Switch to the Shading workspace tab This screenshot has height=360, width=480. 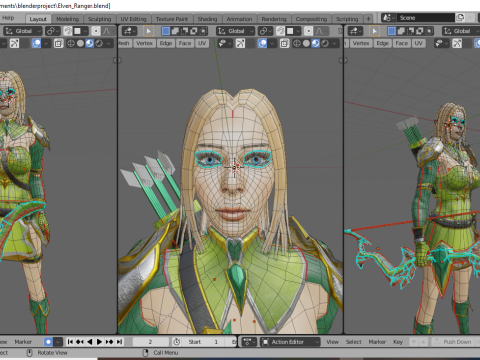coord(207,19)
